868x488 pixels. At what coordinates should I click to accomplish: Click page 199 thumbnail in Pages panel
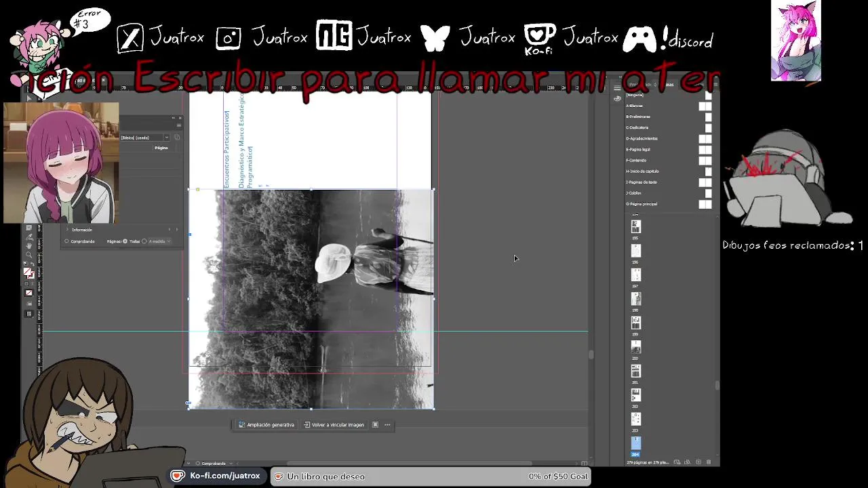pyautogui.click(x=635, y=323)
